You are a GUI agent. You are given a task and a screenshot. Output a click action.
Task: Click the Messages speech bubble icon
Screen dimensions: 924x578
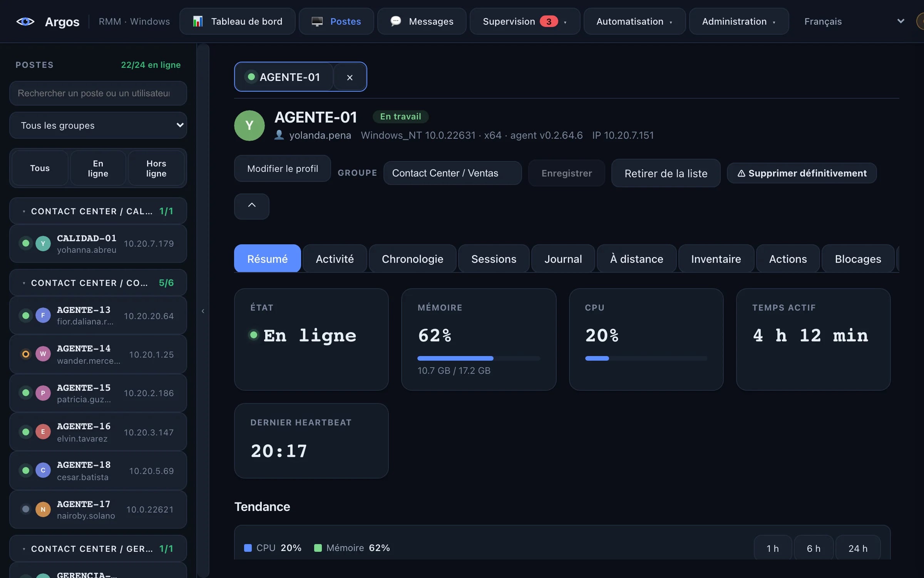click(x=395, y=21)
